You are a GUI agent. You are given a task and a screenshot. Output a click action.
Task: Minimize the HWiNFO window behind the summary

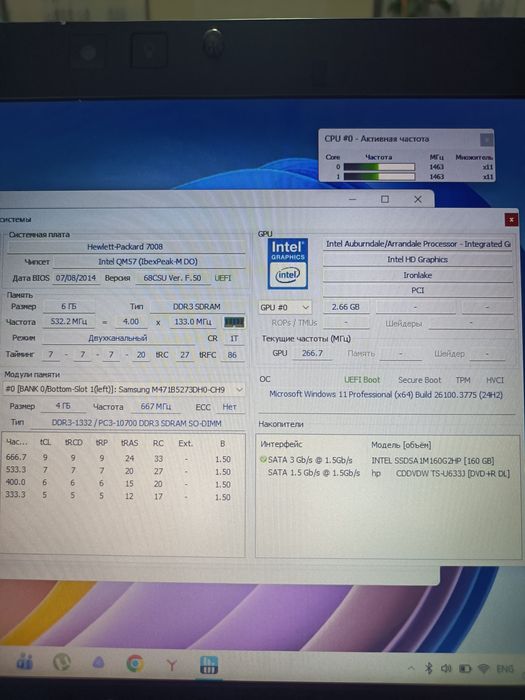[353, 199]
